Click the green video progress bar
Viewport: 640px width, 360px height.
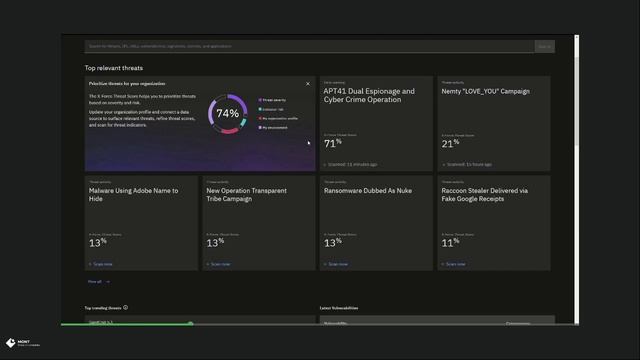[126, 324]
